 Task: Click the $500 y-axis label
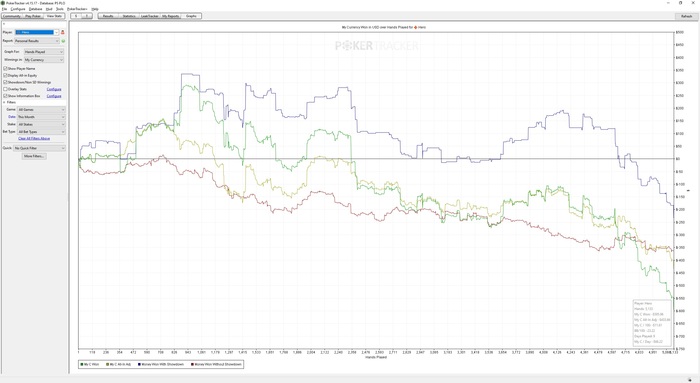point(679,32)
